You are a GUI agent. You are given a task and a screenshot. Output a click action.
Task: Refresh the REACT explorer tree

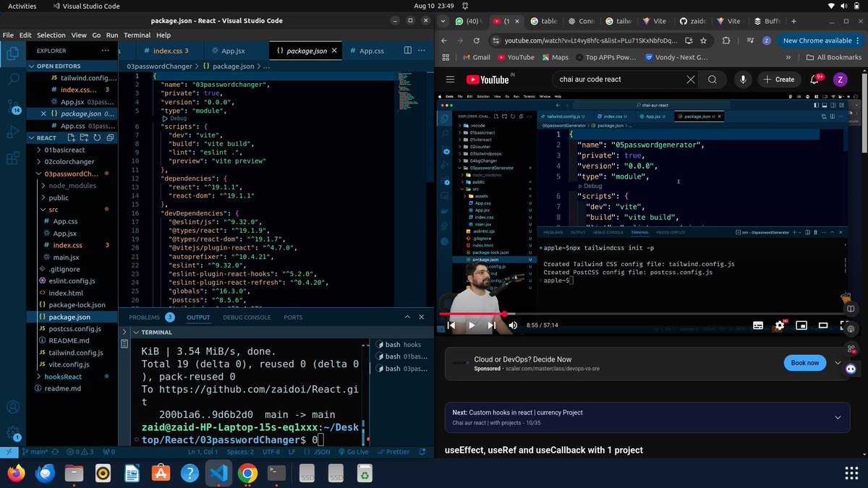click(x=95, y=137)
